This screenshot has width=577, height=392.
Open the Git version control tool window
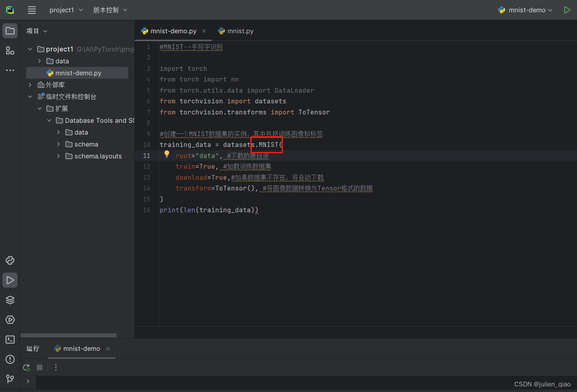pos(10,379)
